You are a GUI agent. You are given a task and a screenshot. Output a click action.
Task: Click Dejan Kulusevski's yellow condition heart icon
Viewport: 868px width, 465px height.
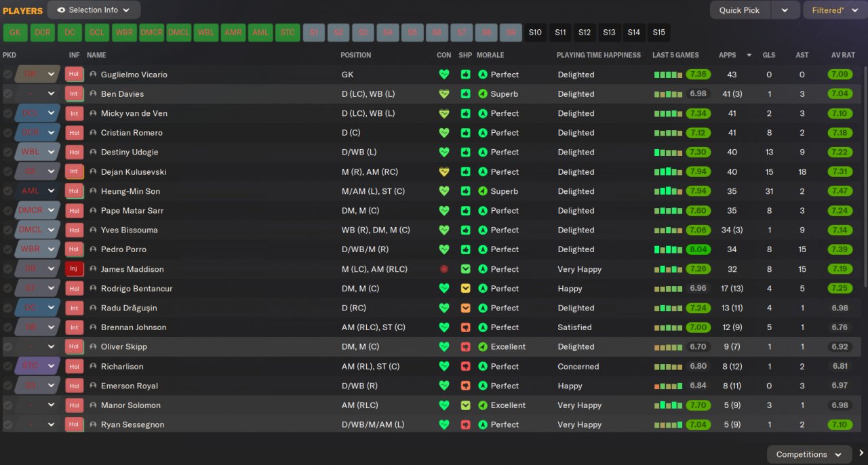click(444, 171)
